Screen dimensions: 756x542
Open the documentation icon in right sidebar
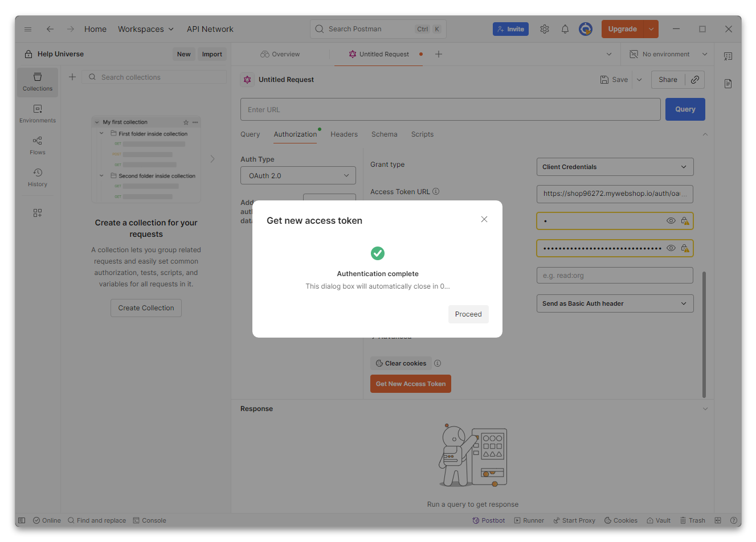point(728,84)
